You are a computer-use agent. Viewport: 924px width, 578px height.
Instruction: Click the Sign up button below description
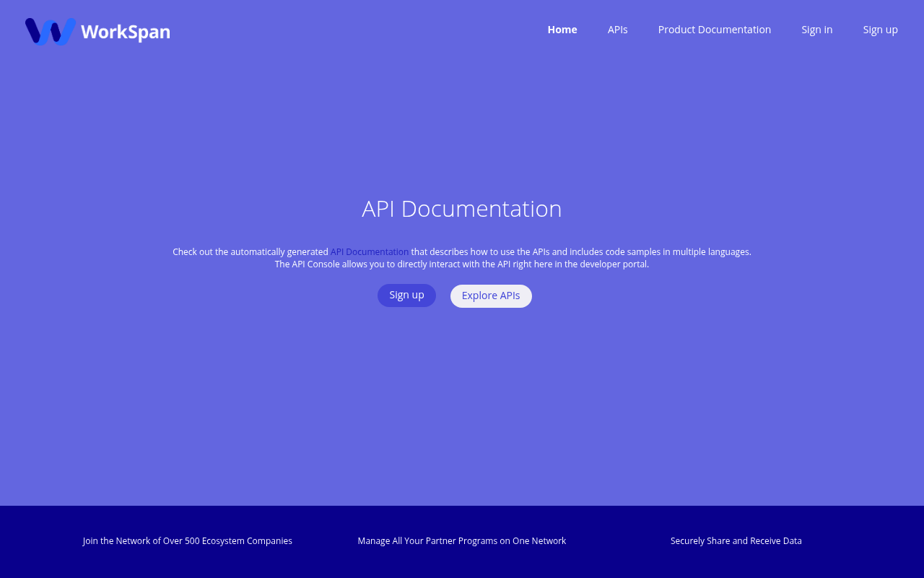tap(406, 296)
